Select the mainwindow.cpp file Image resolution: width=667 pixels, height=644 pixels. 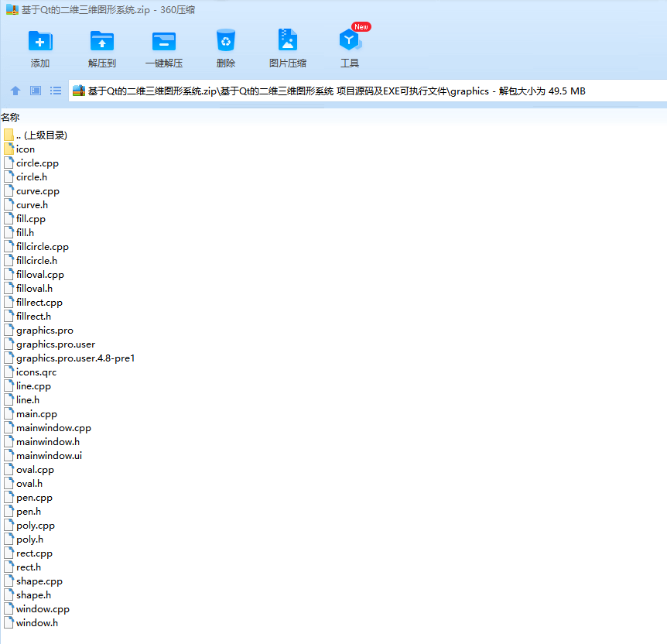48,428
